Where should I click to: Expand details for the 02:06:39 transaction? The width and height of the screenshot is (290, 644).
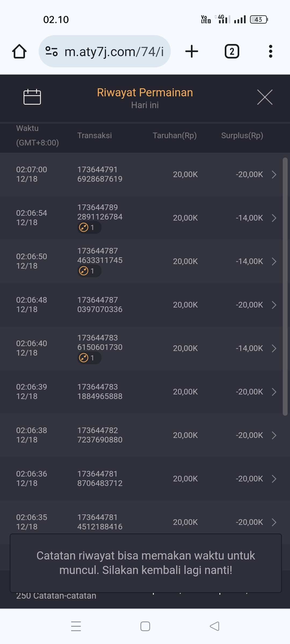tap(274, 392)
